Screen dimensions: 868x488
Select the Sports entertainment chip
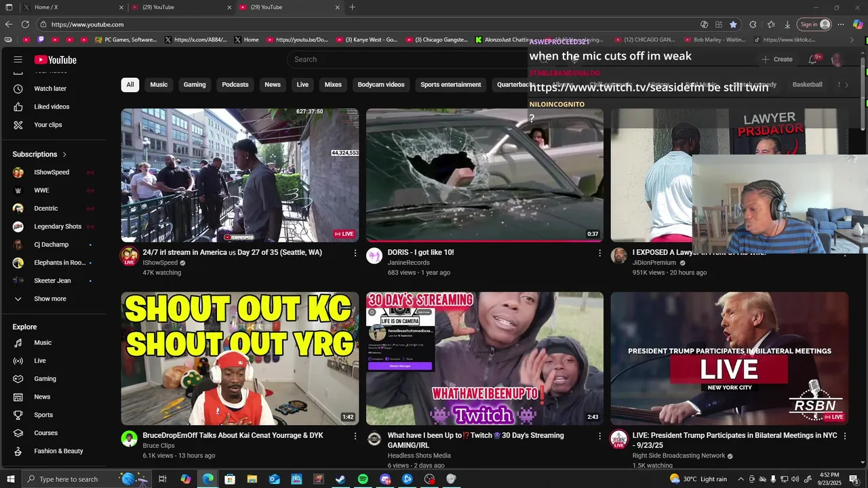point(451,85)
